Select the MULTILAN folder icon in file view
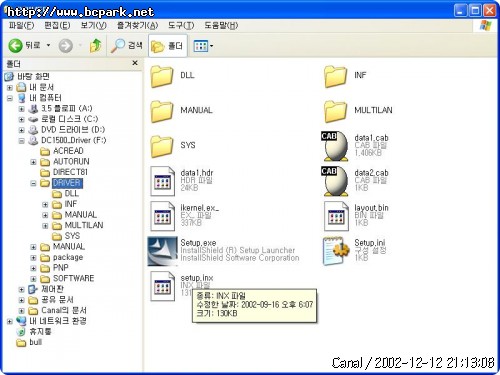500x375 pixels. pos(335,111)
